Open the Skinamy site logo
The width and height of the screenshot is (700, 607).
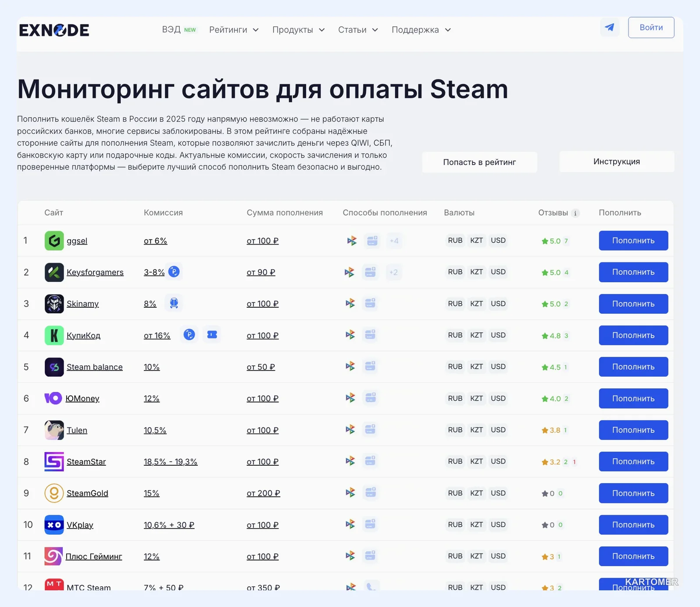click(54, 304)
